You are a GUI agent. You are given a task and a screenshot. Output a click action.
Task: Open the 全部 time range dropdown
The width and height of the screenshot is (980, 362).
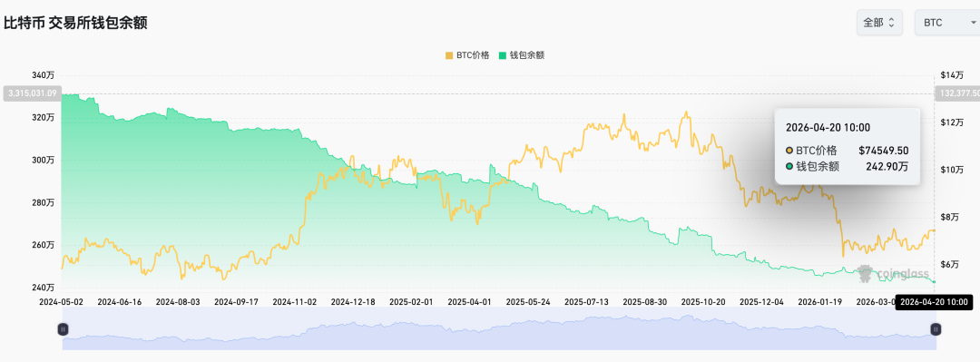pyautogui.click(x=879, y=23)
